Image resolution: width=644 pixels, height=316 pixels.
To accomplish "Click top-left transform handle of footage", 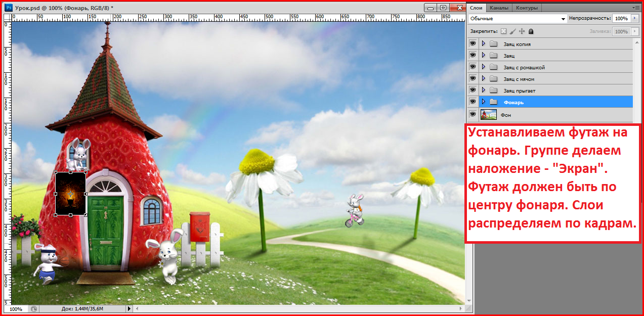I will click(56, 172).
